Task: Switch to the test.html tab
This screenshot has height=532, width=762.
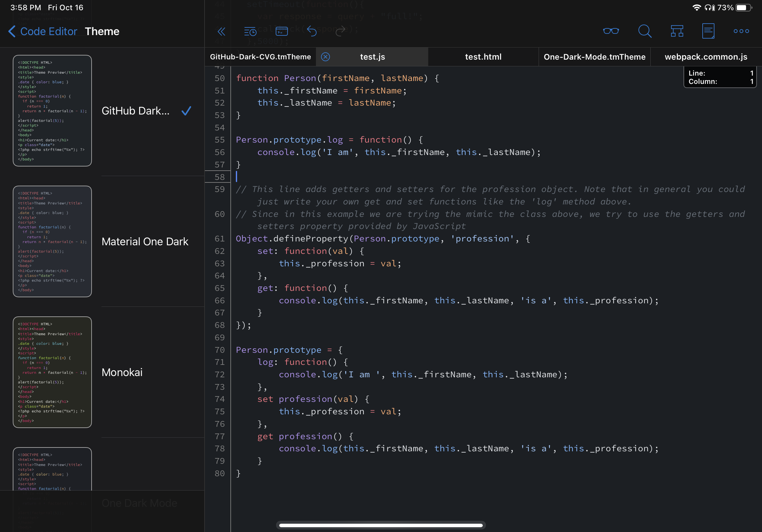Action: (x=483, y=57)
